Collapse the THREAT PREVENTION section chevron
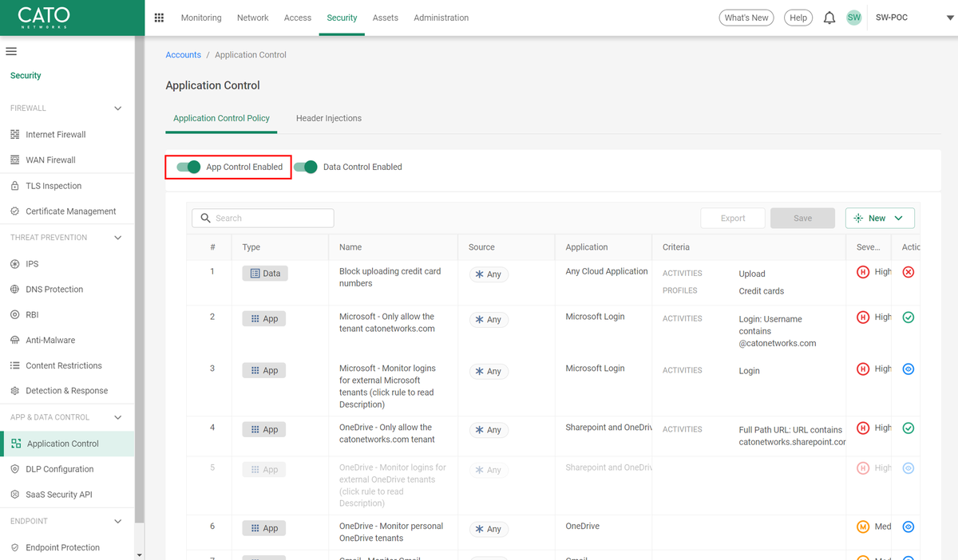The height and width of the screenshot is (560, 958). (118, 238)
